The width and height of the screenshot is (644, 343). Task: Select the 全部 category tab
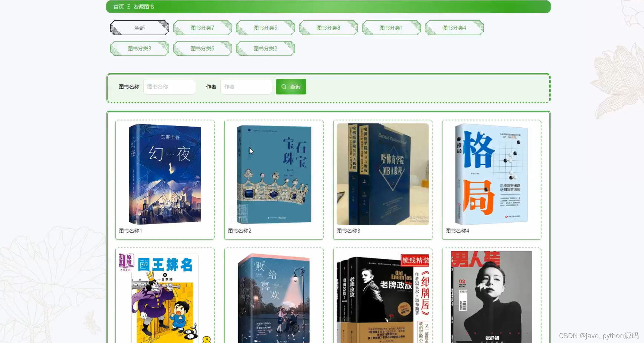pos(140,28)
